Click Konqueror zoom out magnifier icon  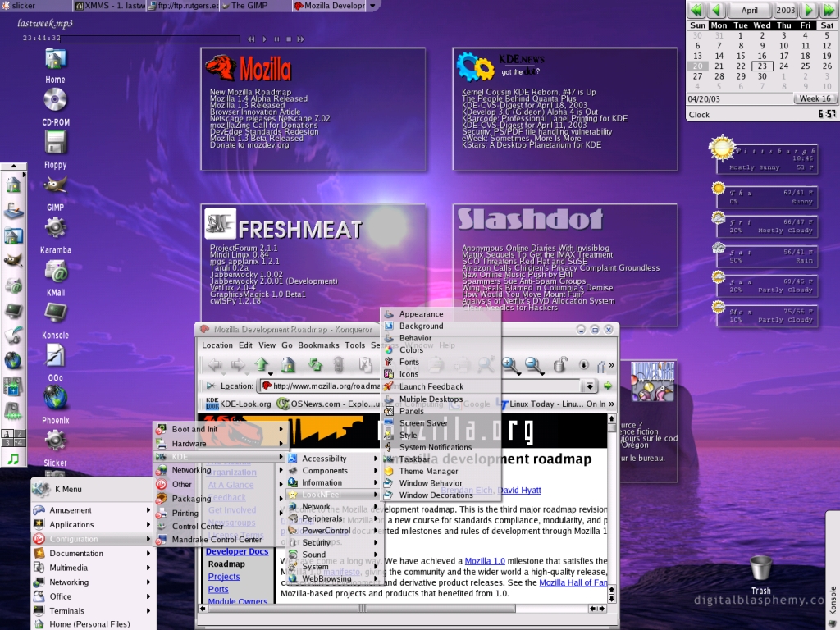pos(533,365)
